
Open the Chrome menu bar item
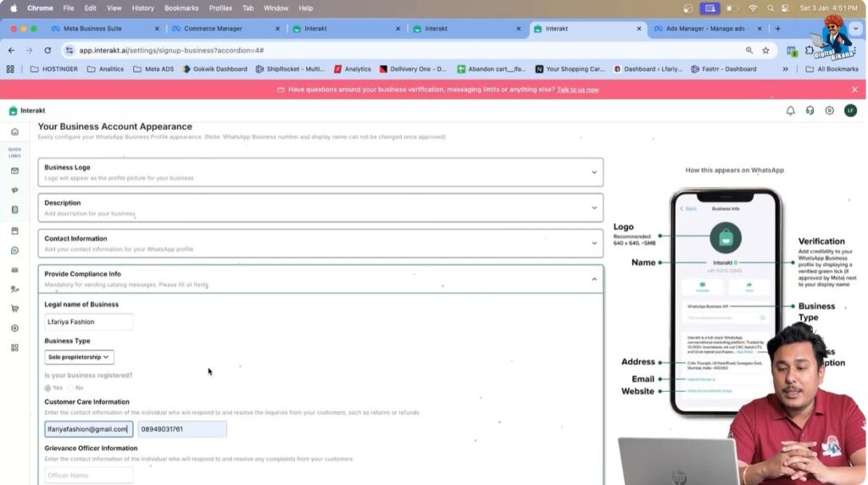(x=40, y=8)
